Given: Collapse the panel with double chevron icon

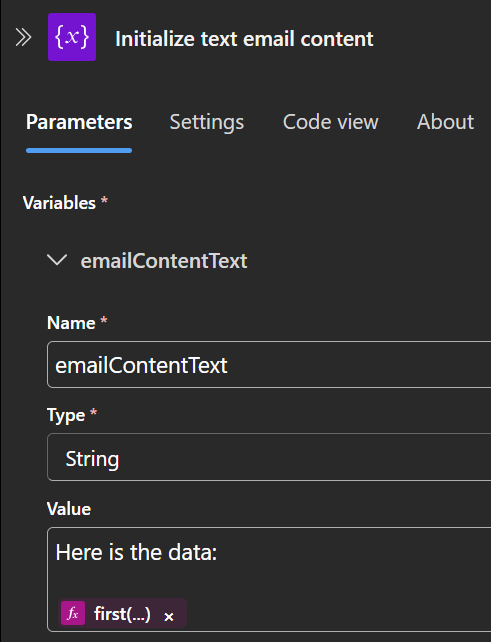Looking at the screenshot, I should click(x=23, y=37).
